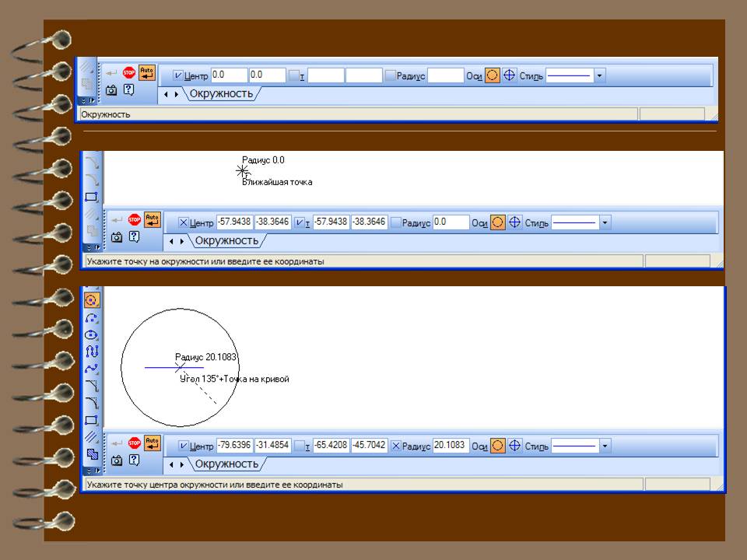Select the ellipse tool in left toolbar

point(91,335)
